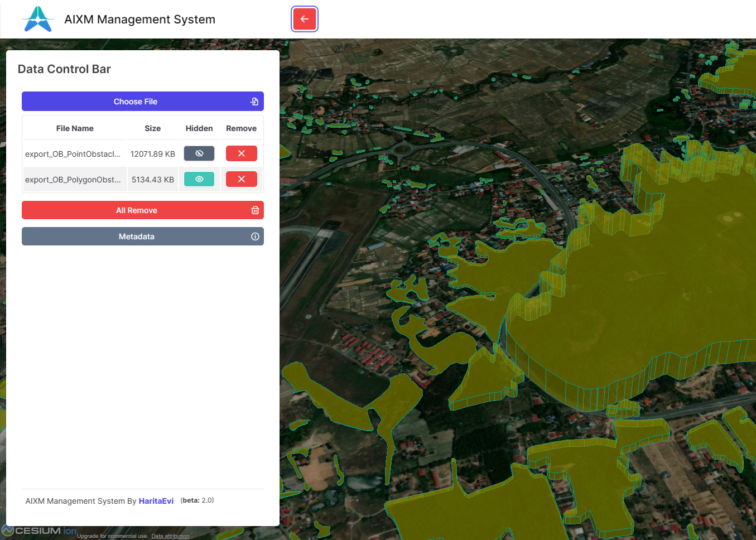The height and width of the screenshot is (540, 756).
Task: Click the File Name column header
Action: pos(75,128)
